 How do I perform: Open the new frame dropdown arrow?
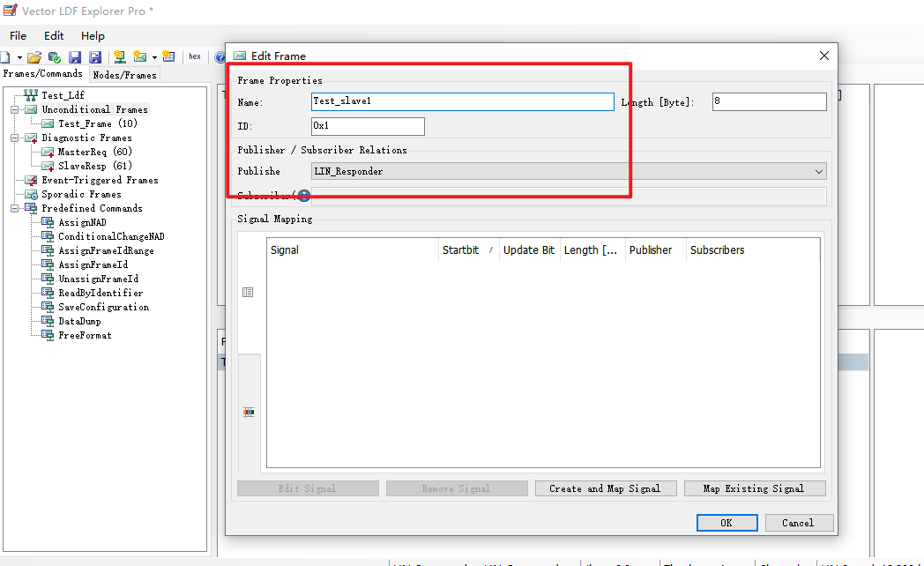pos(154,57)
